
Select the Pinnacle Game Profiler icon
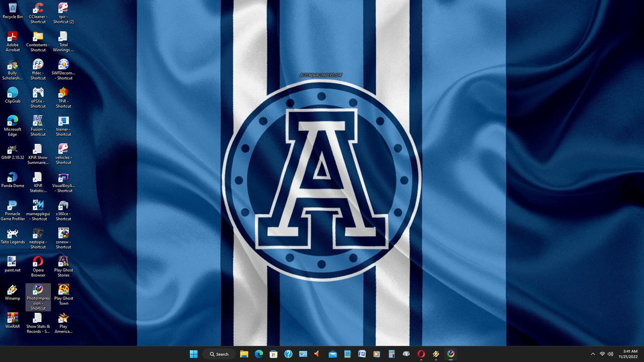click(x=13, y=211)
